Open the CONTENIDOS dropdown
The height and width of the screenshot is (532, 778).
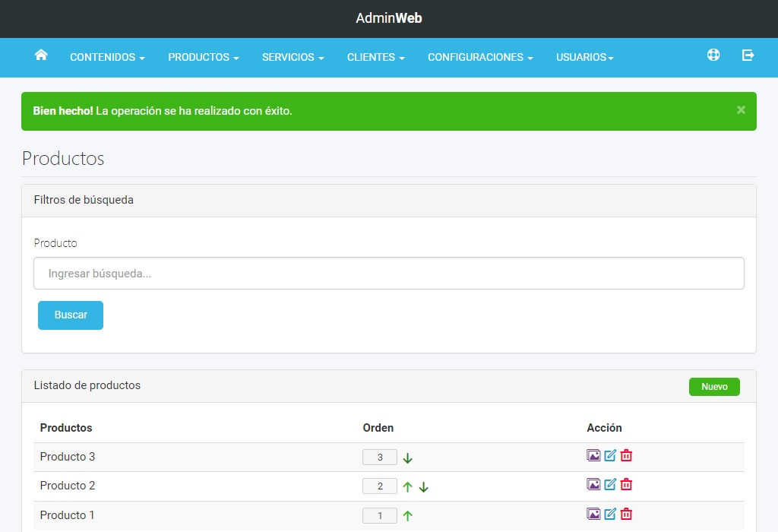(106, 57)
